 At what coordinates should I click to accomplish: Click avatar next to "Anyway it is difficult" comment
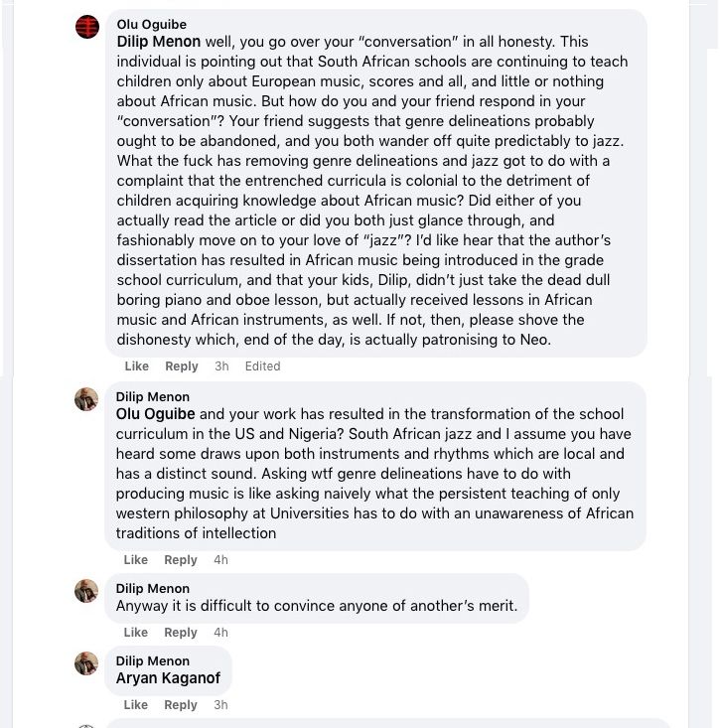point(86,591)
